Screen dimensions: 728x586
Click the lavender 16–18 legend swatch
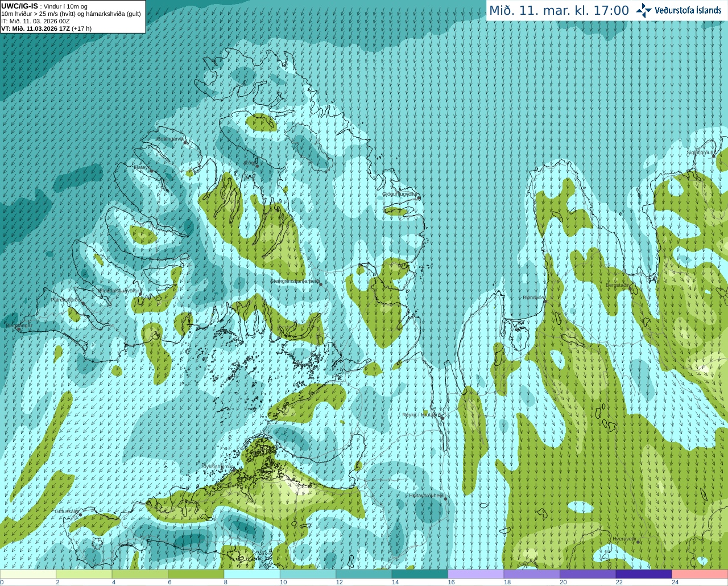[476, 574]
